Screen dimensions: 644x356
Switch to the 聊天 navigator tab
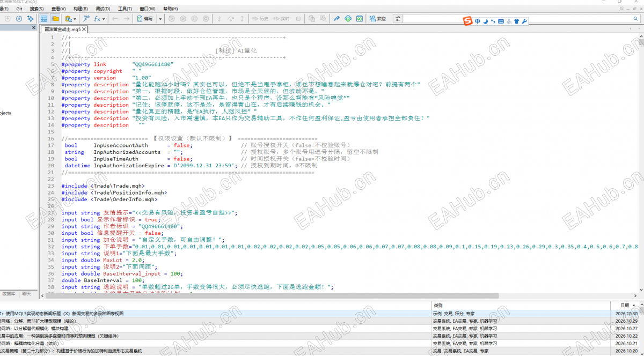[26, 294]
